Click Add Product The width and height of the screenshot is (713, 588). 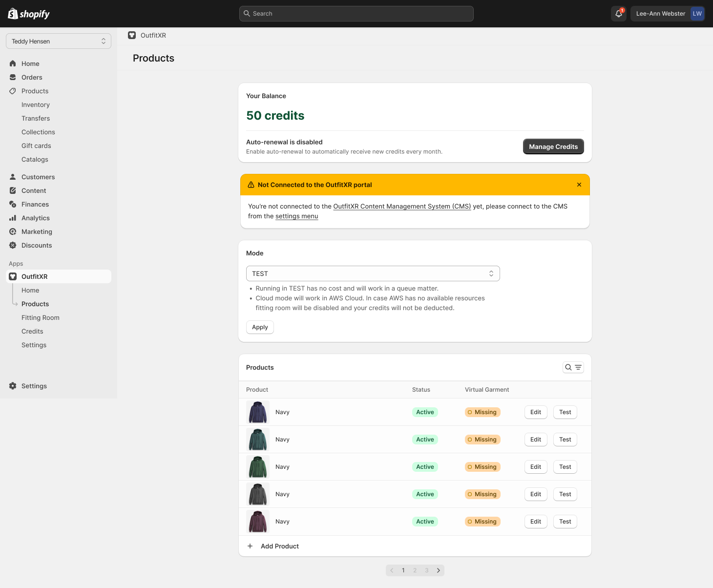click(280, 546)
